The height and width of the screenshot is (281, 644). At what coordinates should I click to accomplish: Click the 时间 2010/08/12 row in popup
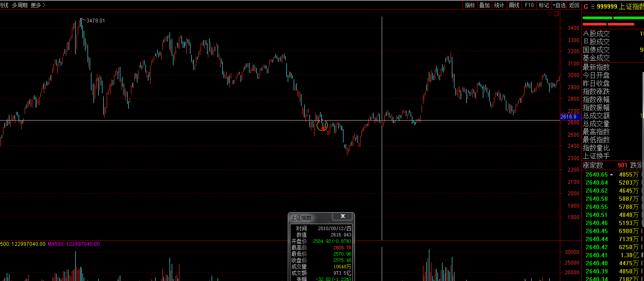(321, 228)
